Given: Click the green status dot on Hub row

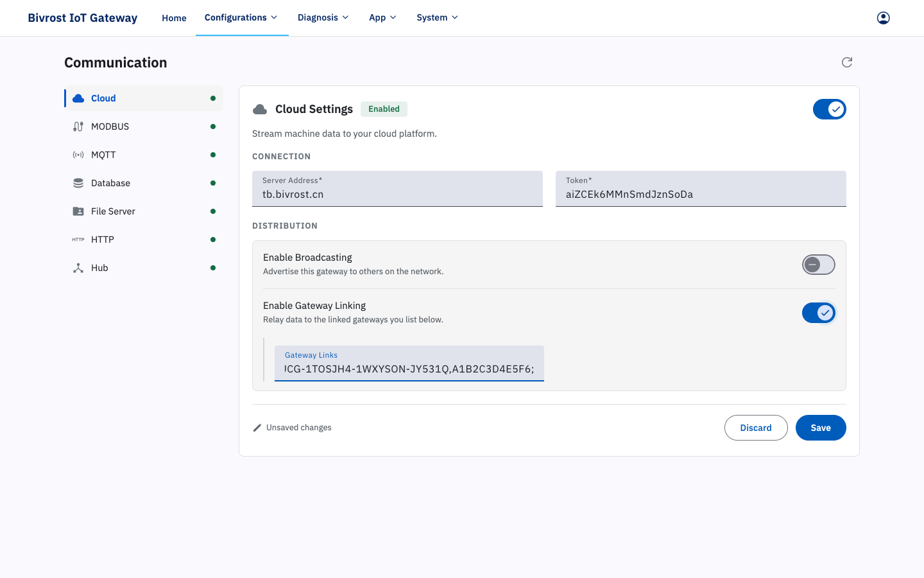Looking at the screenshot, I should pyautogui.click(x=213, y=268).
